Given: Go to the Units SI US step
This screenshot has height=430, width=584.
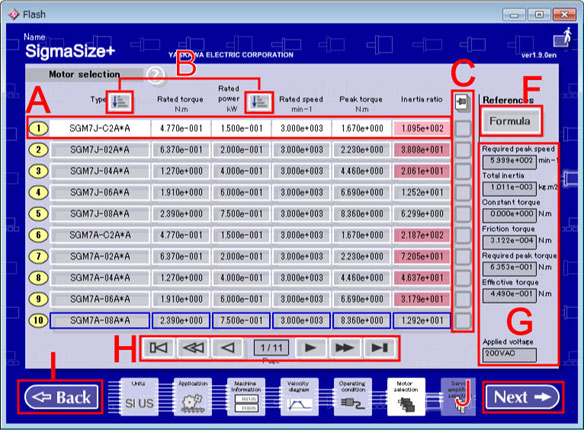Looking at the screenshot, I should (139, 397).
